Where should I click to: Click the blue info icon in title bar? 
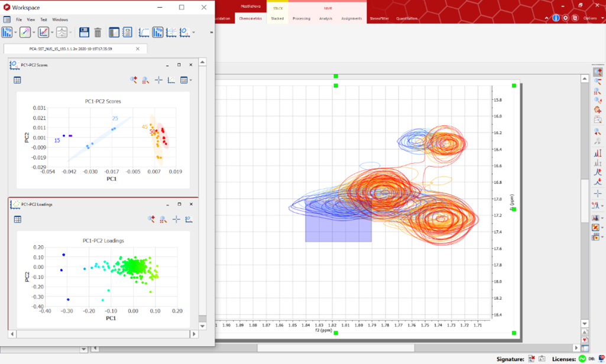pos(556,18)
